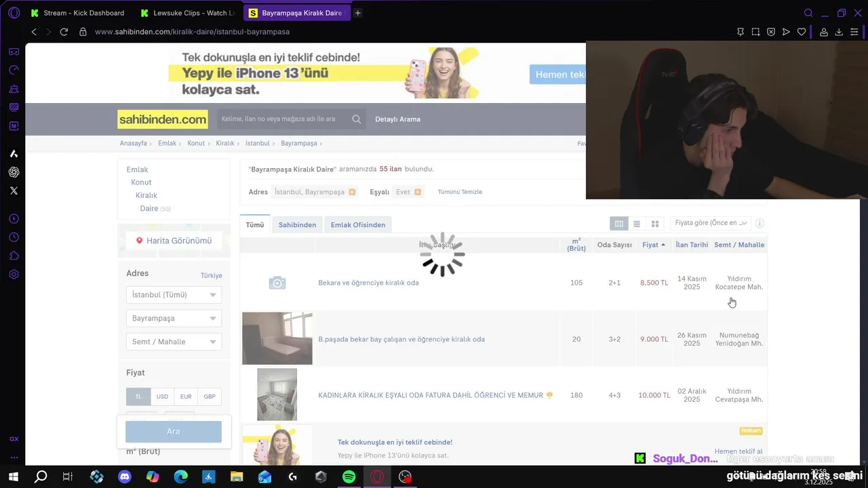Sort by m² (Brüt) column header
Viewport: 868px width, 488px height.
tap(576, 245)
